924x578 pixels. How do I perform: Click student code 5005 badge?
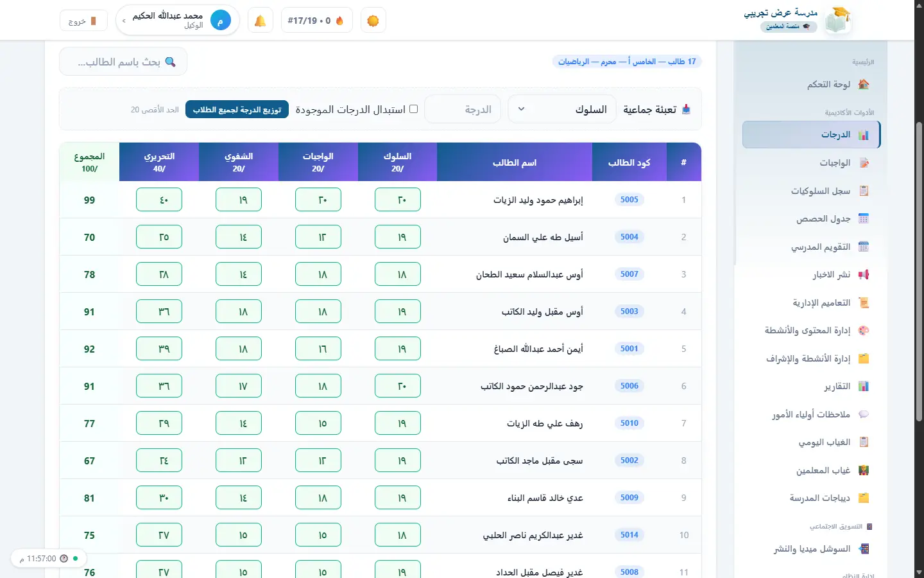[x=629, y=200]
